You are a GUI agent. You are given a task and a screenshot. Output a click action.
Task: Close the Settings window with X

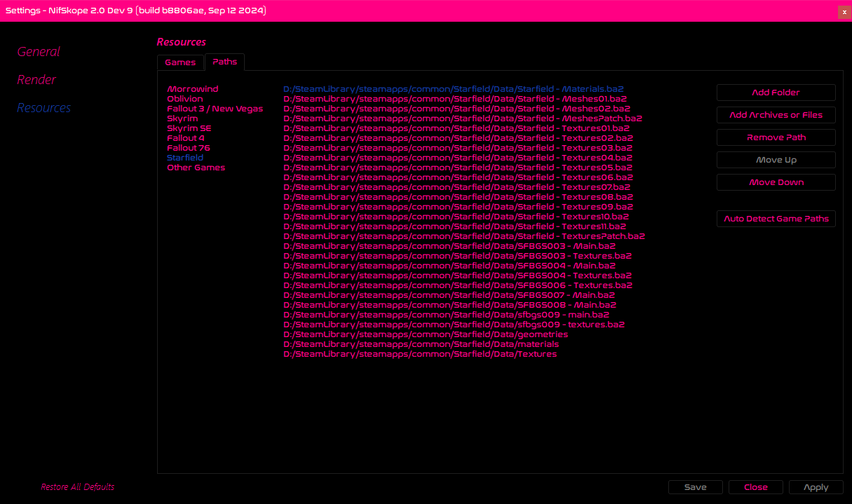point(844,11)
